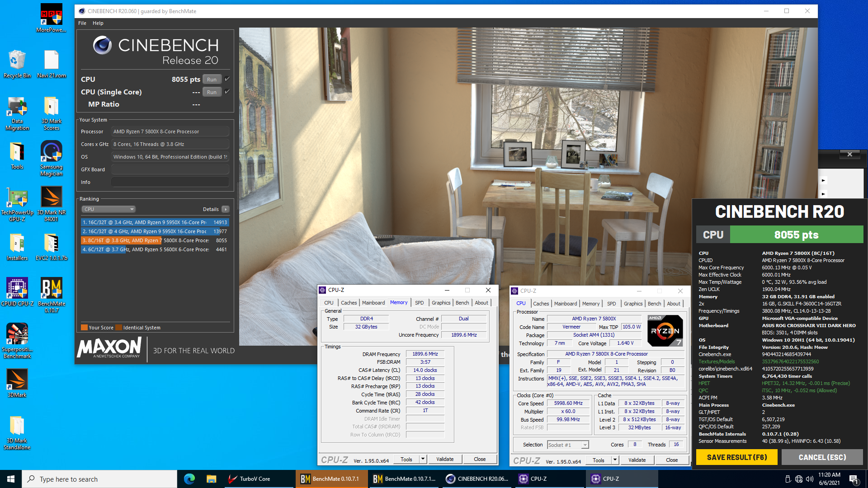Click the volume icon in the system tray
868x488 pixels.
coord(810,479)
